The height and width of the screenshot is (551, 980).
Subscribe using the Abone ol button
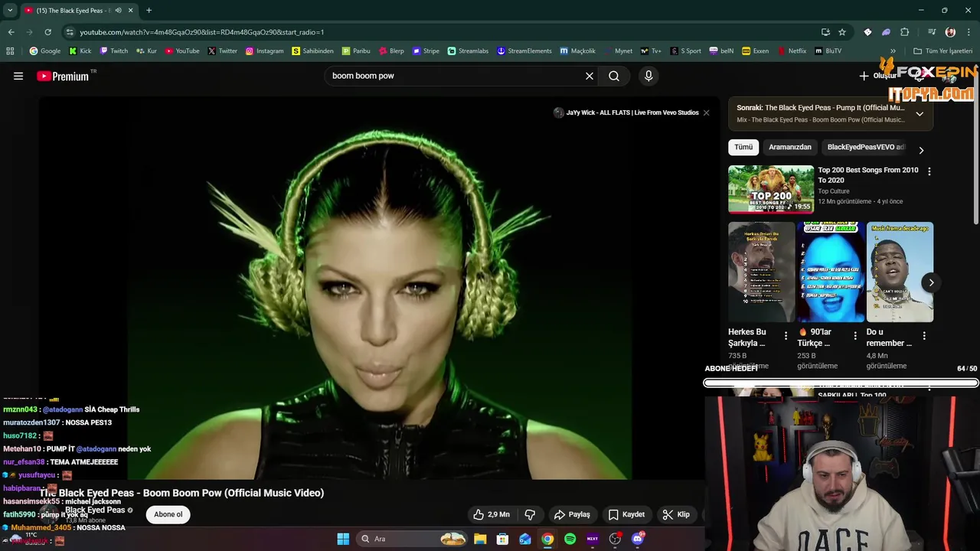pyautogui.click(x=168, y=514)
